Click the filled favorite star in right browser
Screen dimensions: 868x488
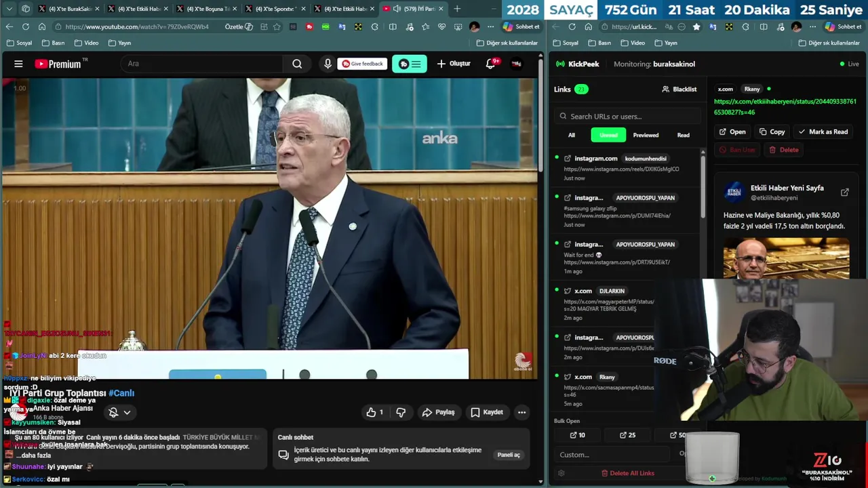pos(696,27)
